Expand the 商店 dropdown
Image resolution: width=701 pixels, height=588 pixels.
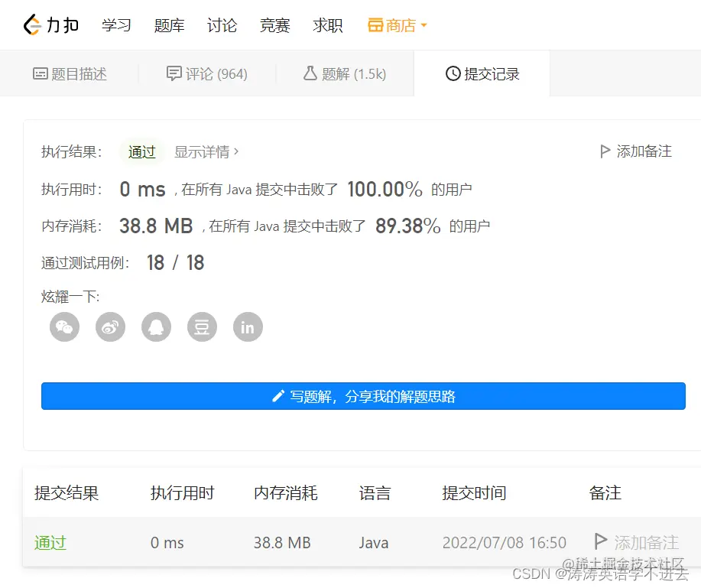[398, 25]
